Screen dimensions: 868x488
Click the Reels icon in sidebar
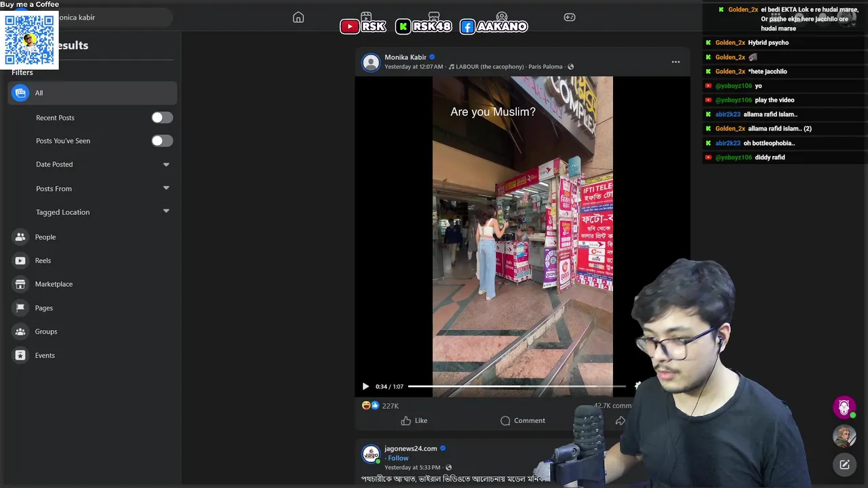coord(20,260)
